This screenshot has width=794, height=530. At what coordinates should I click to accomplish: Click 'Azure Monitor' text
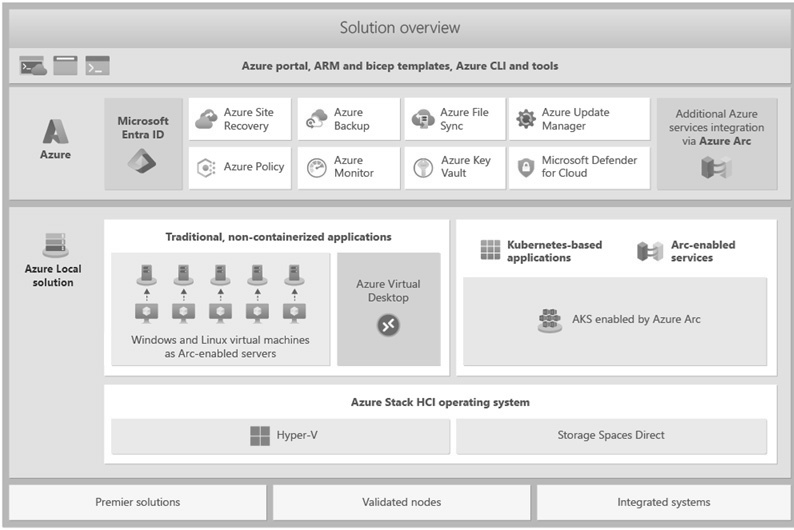tap(353, 167)
